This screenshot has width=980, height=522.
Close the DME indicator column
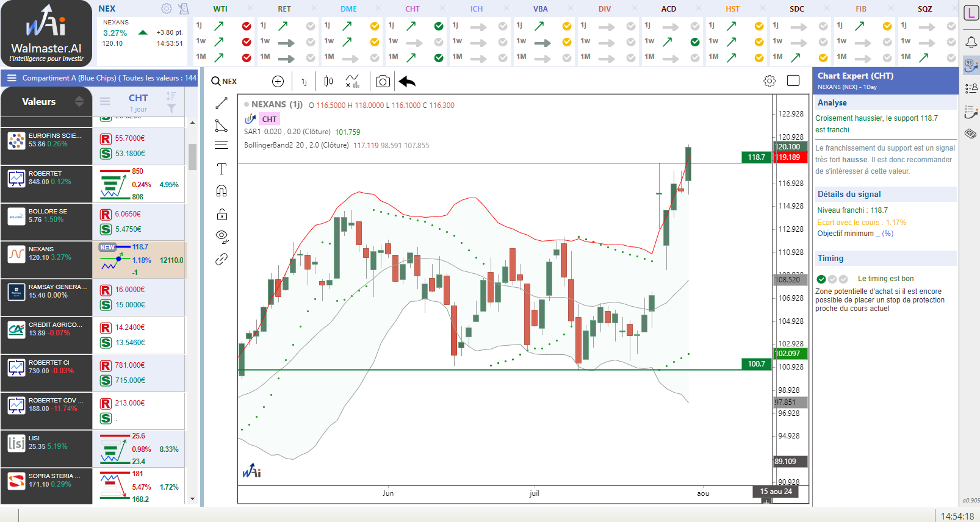coord(377,9)
